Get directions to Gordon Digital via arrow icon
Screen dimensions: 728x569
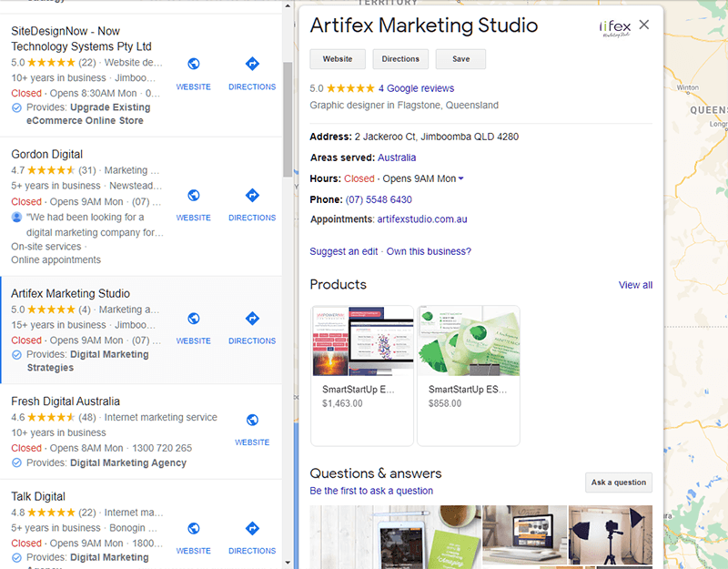(x=252, y=195)
